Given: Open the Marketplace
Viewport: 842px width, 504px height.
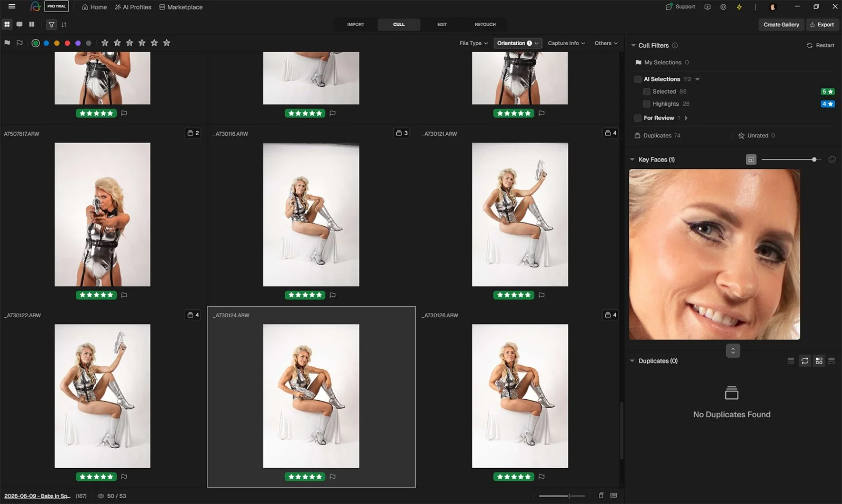Looking at the screenshot, I should coord(181,7).
